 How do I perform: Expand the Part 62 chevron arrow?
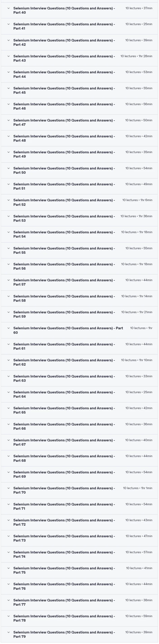[8, 360]
